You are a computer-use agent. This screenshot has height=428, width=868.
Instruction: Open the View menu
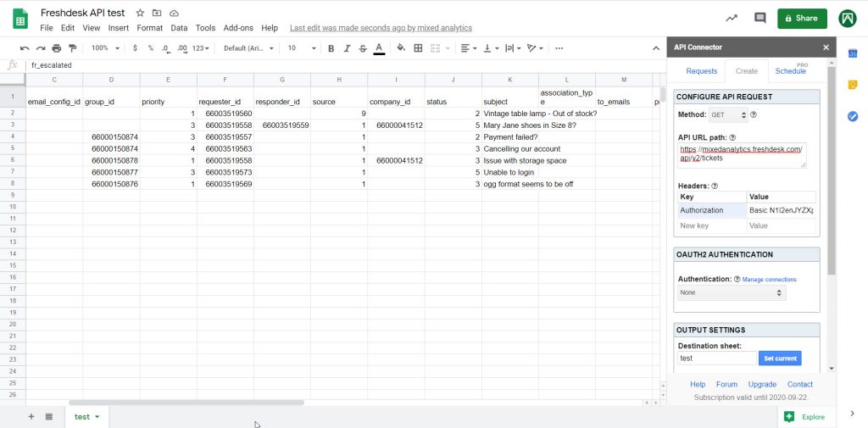(92, 28)
